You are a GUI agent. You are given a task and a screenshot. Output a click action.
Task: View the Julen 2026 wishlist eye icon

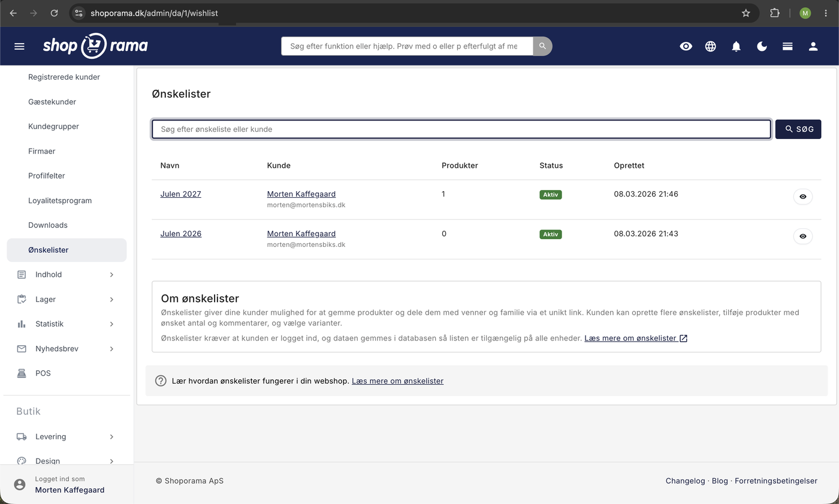pyautogui.click(x=803, y=236)
